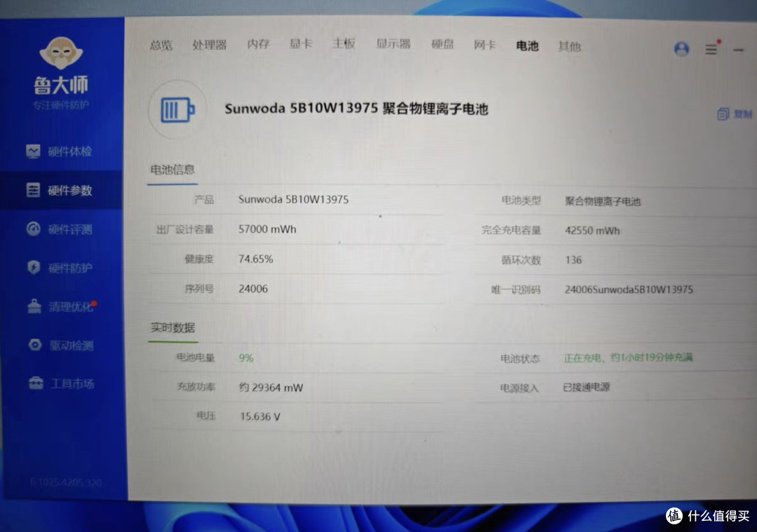Switch to the 网卡 tab
The height and width of the screenshot is (532, 757).
(485, 46)
